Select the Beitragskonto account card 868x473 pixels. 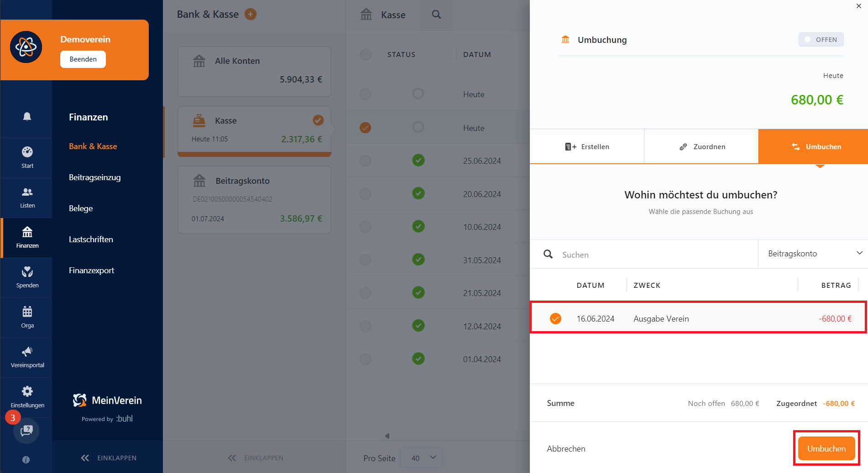tap(254, 200)
